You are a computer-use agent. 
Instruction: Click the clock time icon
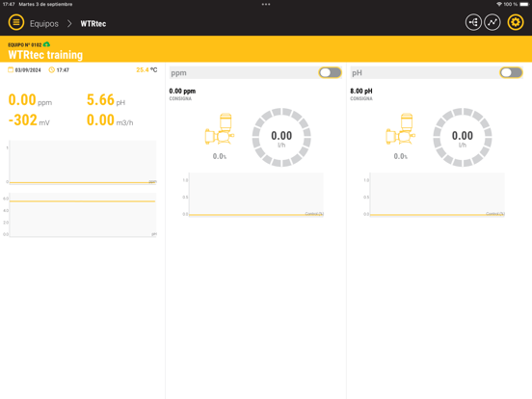pos(52,70)
